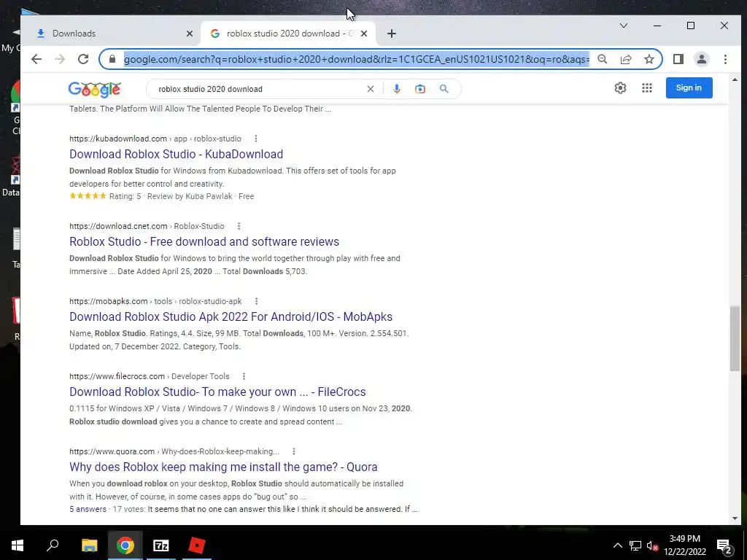Open the tab search dropdown arrow
The height and width of the screenshot is (560, 747).
(x=623, y=26)
